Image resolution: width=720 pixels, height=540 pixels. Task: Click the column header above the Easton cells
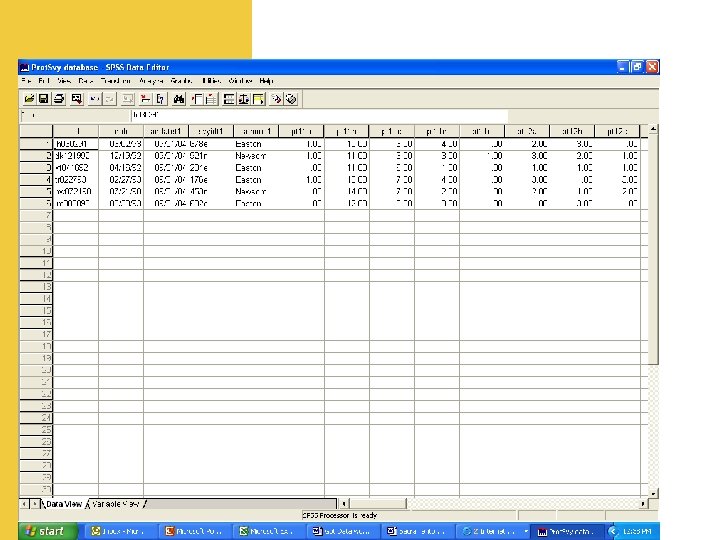click(256, 131)
